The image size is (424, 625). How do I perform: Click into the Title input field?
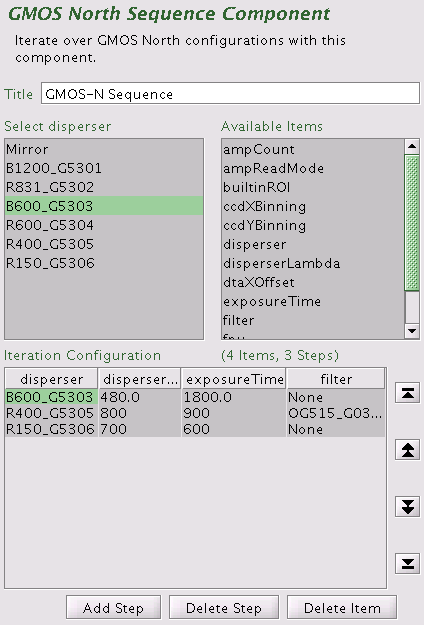point(230,94)
